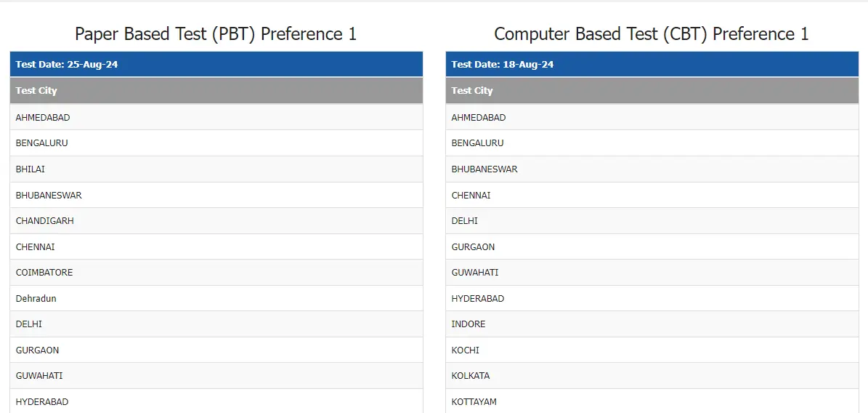The image size is (868, 413).
Task: Select INDORE in the CBT city list
Action: (469, 324)
